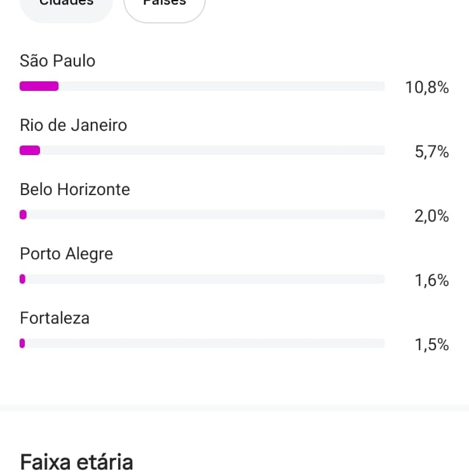
Task: Switch to the Cidades tab
Action: tap(66, 5)
